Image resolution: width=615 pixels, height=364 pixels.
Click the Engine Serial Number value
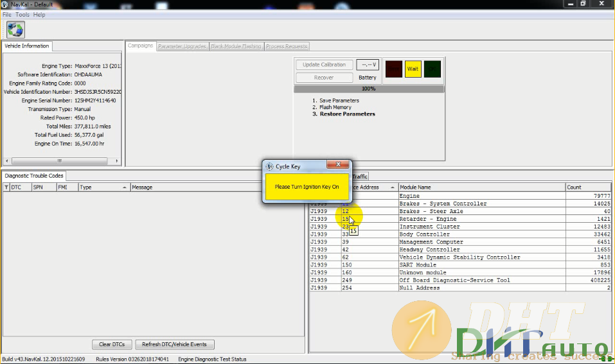pyautogui.click(x=95, y=100)
